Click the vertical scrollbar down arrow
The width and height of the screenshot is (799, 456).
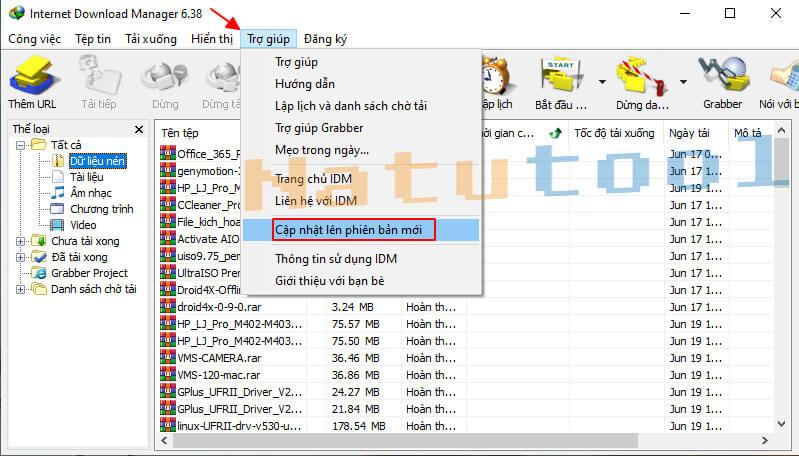click(782, 423)
